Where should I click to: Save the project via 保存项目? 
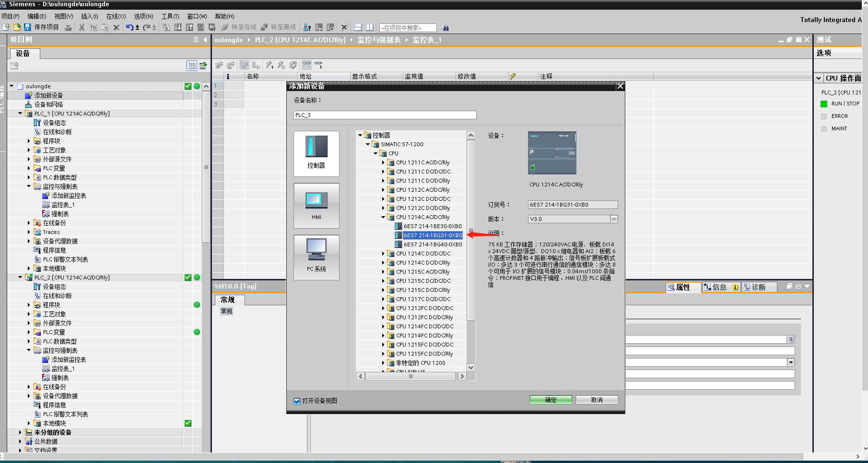41,27
